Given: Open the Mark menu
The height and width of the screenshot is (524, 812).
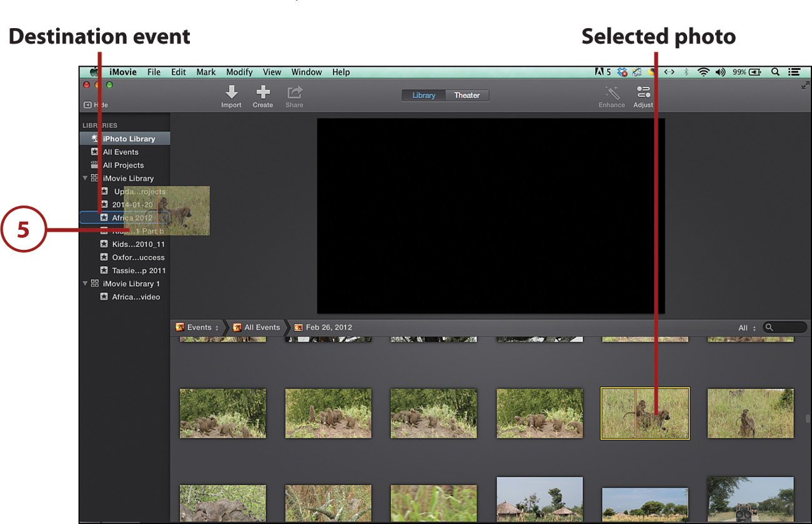Looking at the screenshot, I should pos(206,72).
